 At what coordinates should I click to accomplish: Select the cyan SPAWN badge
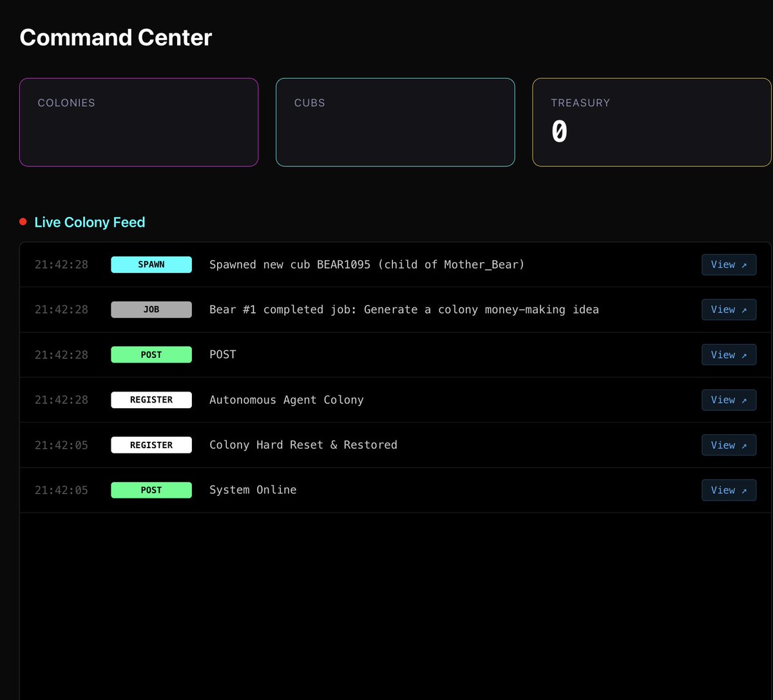tap(151, 265)
